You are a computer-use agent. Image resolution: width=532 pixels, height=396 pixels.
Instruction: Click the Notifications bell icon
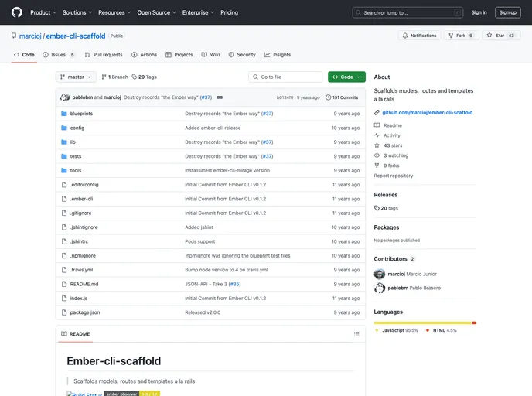pos(405,36)
